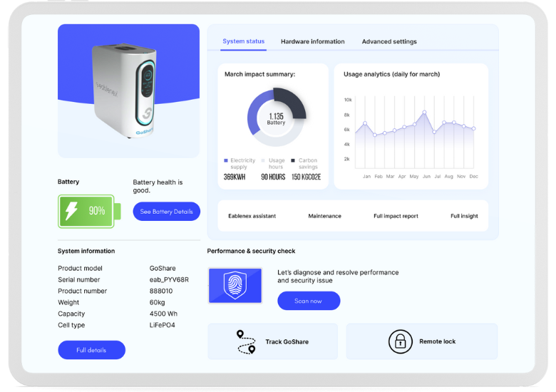The width and height of the screenshot is (556, 392).
Task: Click the route pin tracking icon
Action: point(246,341)
